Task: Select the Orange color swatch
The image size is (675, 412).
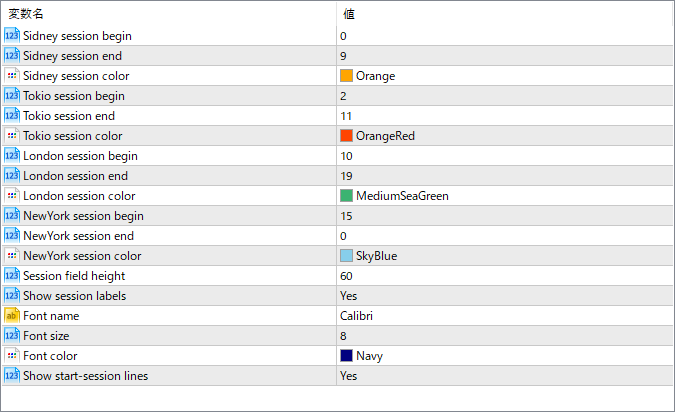Action: [x=346, y=76]
